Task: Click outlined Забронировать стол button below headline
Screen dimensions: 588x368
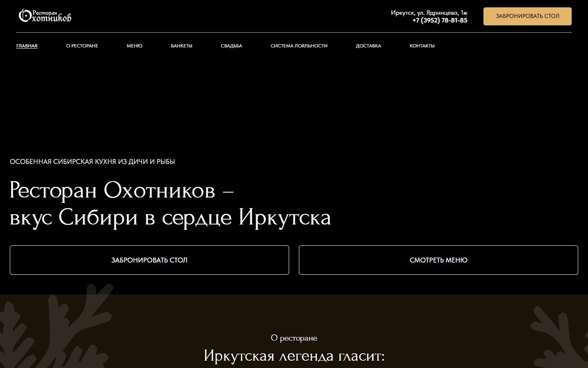Action: [149, 260]
